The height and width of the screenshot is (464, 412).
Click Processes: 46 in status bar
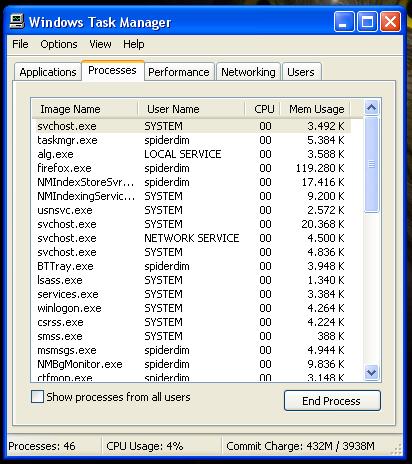pos(42,446)
